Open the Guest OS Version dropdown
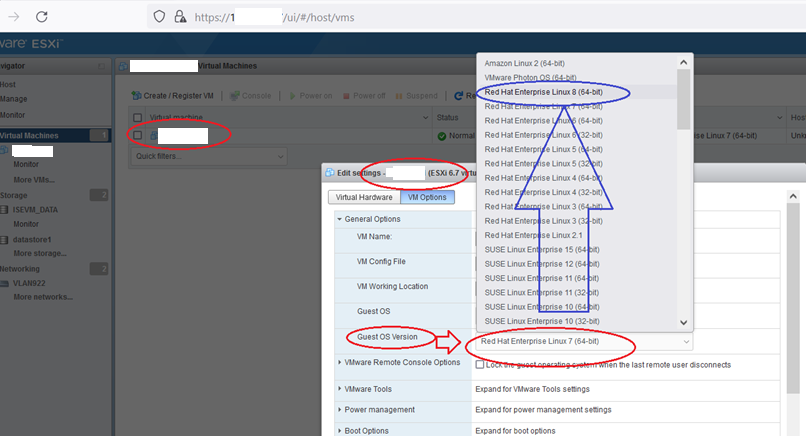The width and height of the screenshot is (806, 436). [x=584, y=341]
